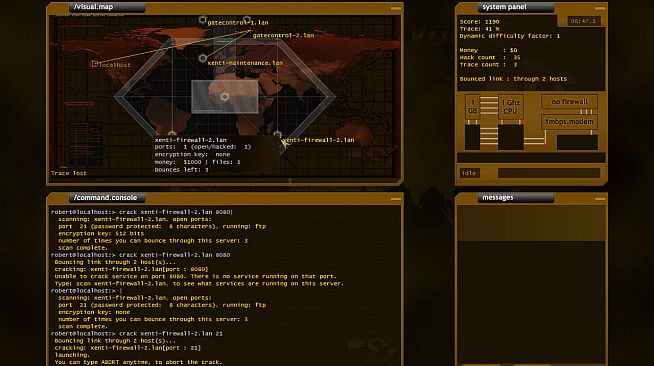
Task: Click 'ports: 1 (open/hacked: 1)' in the tooltip
Action: pyautogui.click(x=203, y=147)
